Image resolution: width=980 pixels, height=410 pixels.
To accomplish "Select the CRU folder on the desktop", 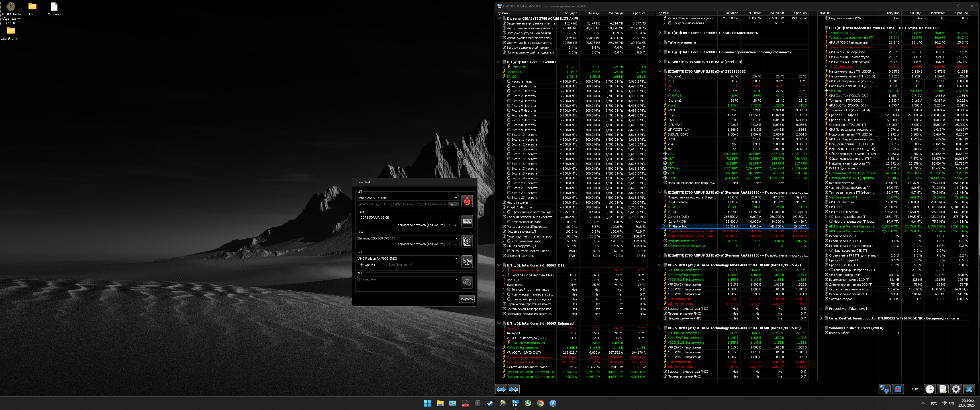I will click(32, 9).
